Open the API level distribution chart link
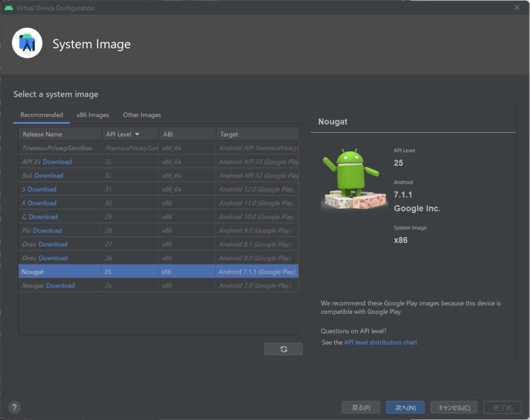Screen dimensions: 530x420 [380, 342]
